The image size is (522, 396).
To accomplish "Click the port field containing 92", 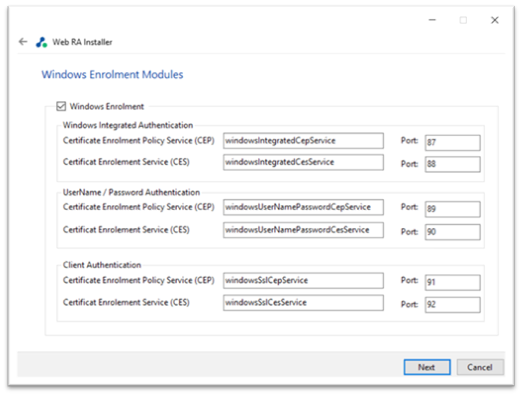I will [453, 305].
